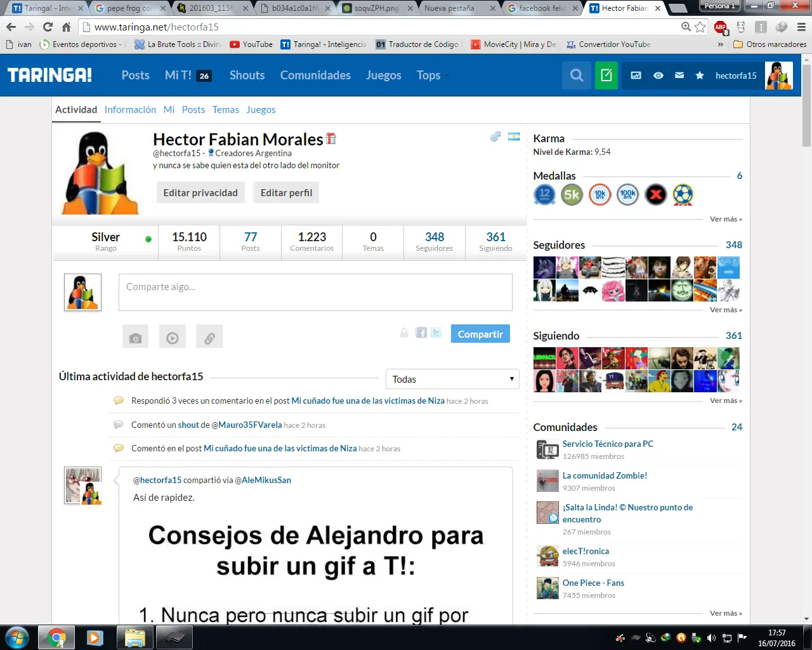This screenshot has height=650, width=812.
Task: Open the One Piece - Fans community
Action: tap(593, 583)
